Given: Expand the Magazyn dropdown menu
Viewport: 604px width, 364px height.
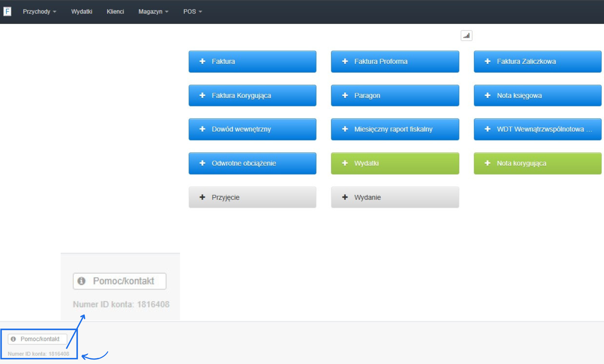Looking at the screenshot, I should 153,11.
